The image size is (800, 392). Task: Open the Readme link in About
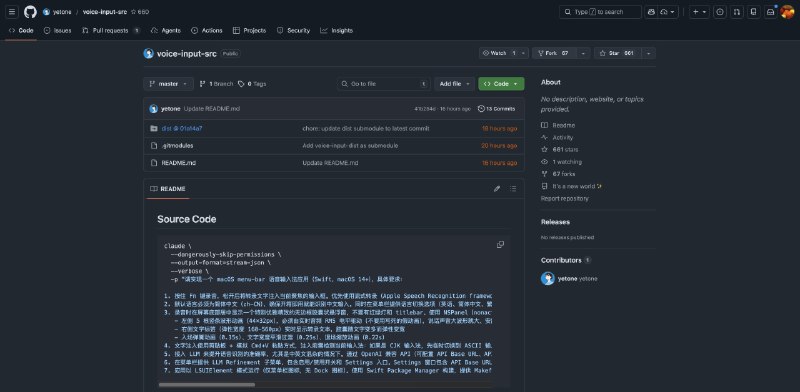coord(558,126)
